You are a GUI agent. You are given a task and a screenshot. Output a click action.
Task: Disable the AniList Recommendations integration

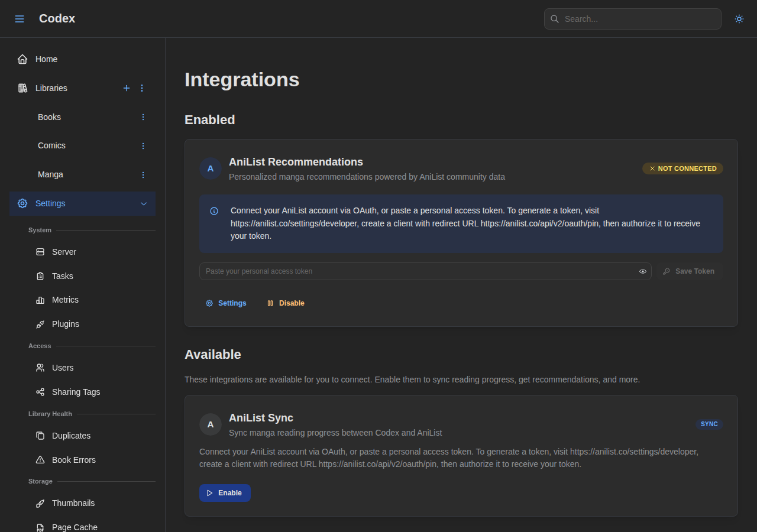tap(286, 303)
